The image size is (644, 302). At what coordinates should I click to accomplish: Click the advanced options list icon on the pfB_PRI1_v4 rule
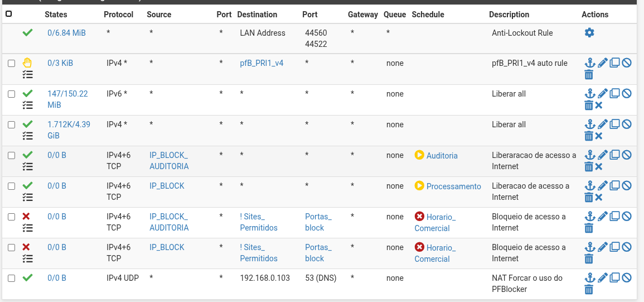click(x=27, y=74)
